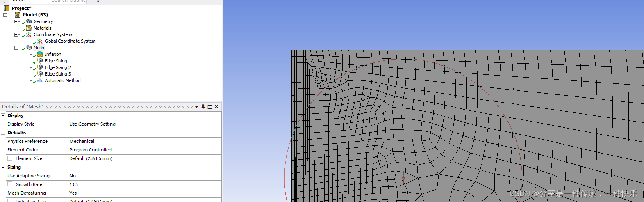Collapse the Model (B3) tree node
Screen dimensions: 644x202
[x=5, y=15]
